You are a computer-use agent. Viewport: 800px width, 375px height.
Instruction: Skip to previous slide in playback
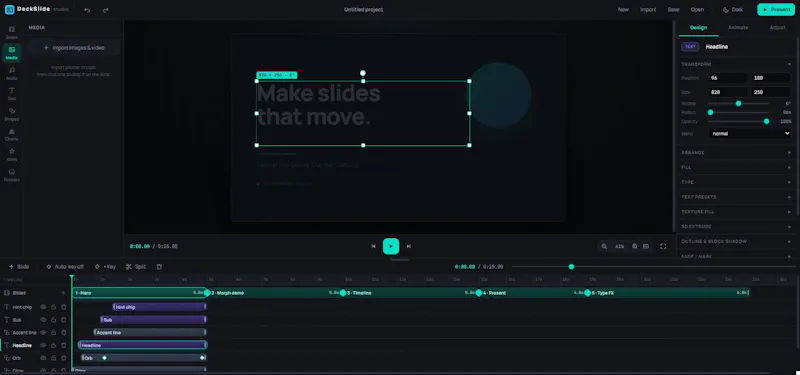373,246
